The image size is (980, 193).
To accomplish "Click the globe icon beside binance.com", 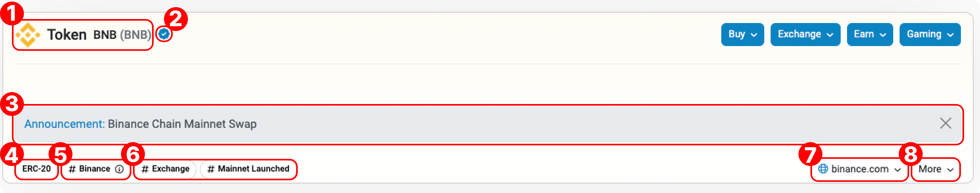I will tap(823, 169).
